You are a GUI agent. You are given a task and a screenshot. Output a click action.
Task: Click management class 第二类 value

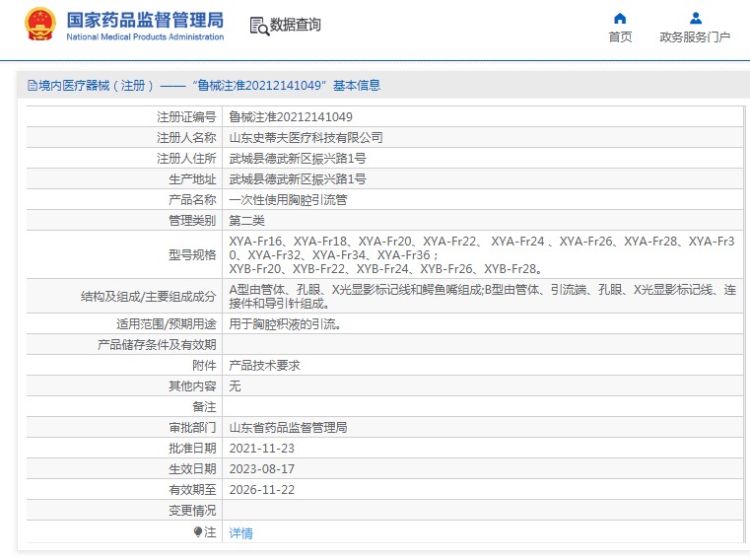[x=246, y=221]
